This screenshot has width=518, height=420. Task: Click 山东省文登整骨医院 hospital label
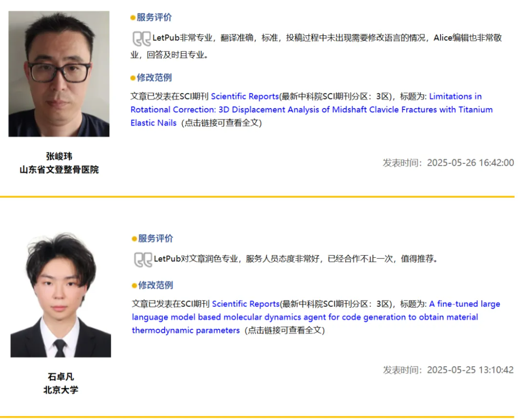coord(58,169)
